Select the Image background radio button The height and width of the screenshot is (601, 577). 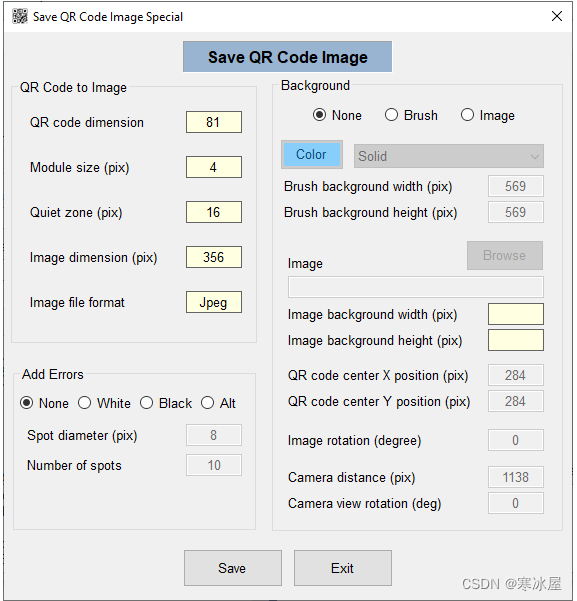(488, 115)
